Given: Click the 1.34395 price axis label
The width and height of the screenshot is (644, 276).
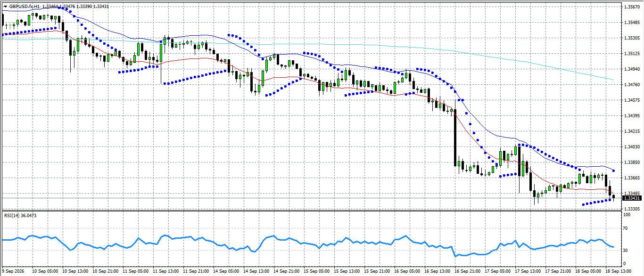Looking at the screenshot, I should coord(631,116).
